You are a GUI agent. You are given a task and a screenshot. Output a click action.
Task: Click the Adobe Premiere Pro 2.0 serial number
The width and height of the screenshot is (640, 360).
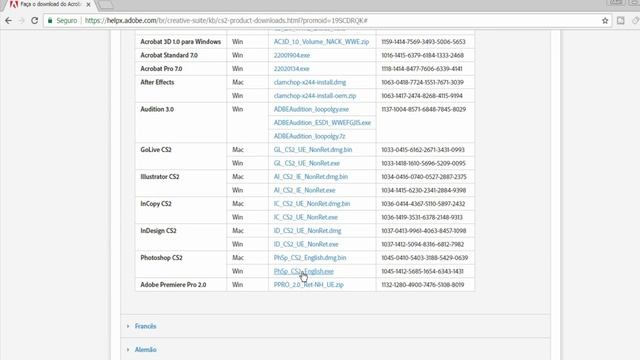click(422, 284)
